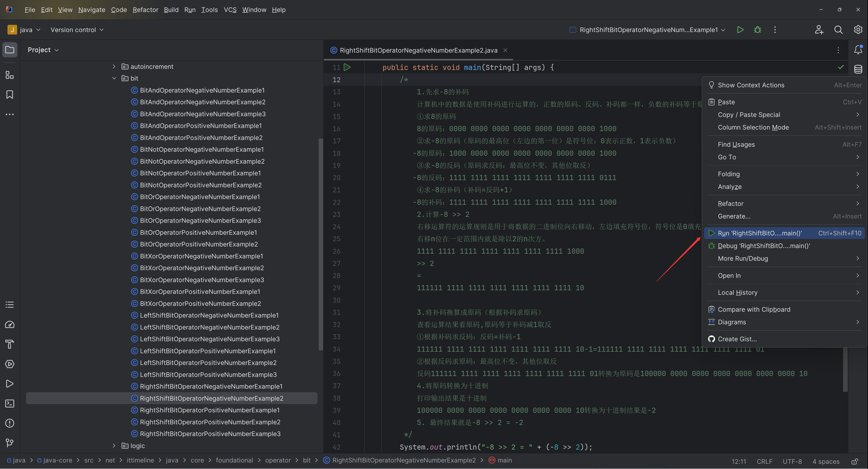
Task: Open the Run tool window in sidebar
Action: [10, 383]
